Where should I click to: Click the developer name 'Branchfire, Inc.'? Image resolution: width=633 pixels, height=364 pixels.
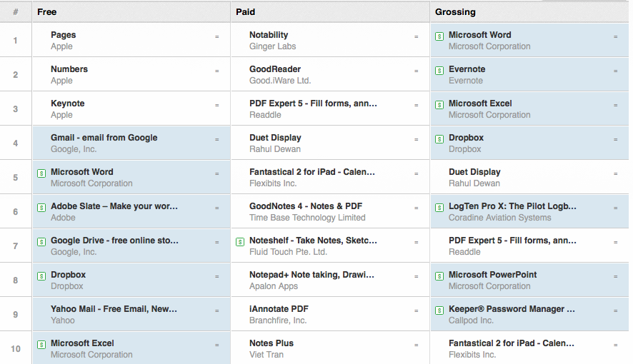[278, 320]
